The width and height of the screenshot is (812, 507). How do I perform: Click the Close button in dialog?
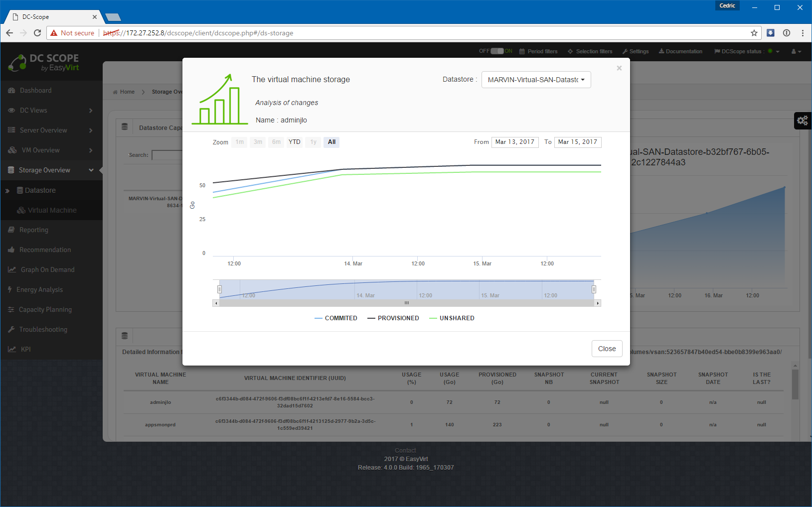tap(607, 349)
